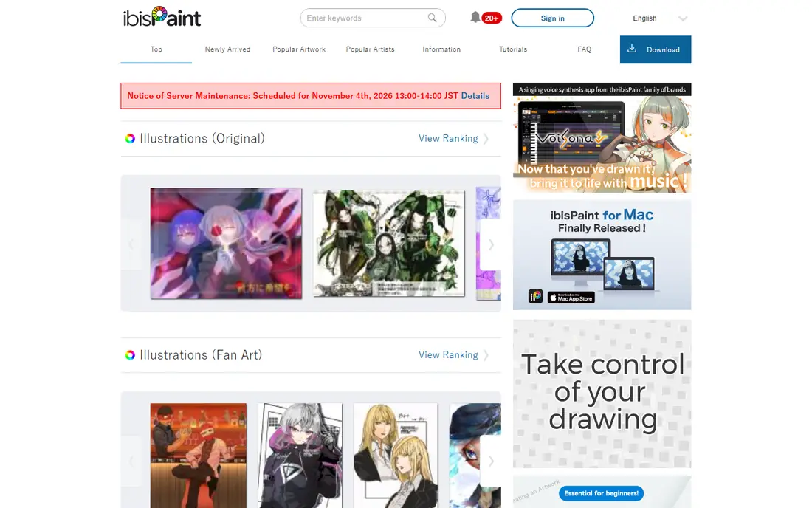Open the red-toned anime girls artwork thumbnail
The height and width of the screenshot is (508, 812).
pos(226,244)
